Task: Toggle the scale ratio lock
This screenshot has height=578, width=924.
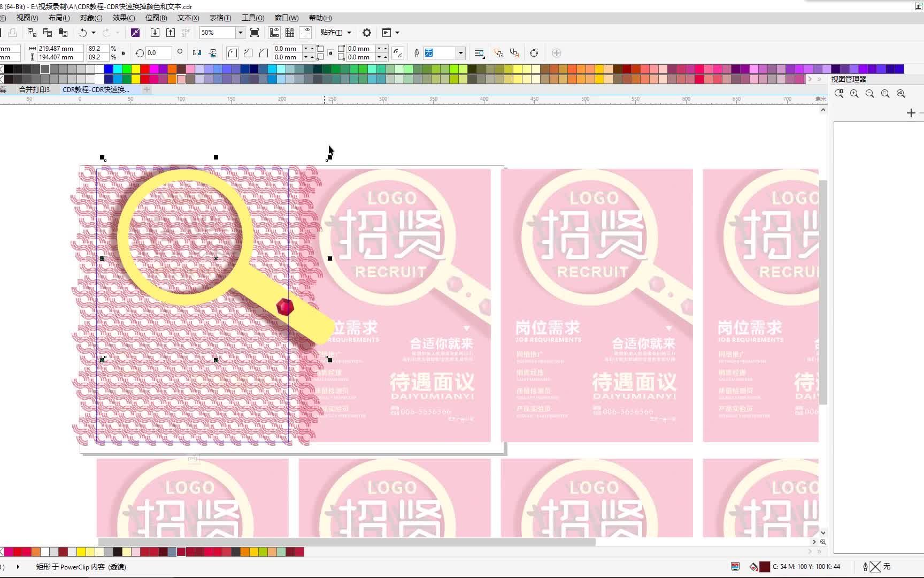Action: 124,53
